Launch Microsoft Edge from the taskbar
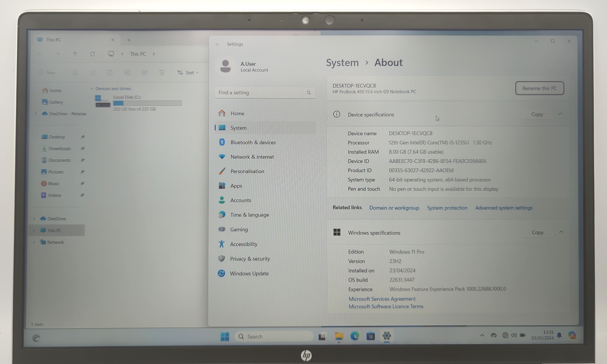The image size is (607, 364). pos(355,336)
